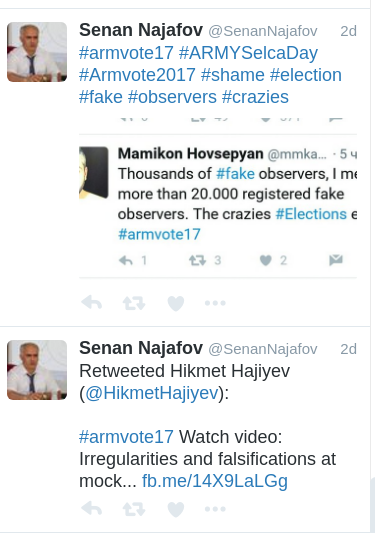Viewport: 375px width, 533px height.
Task: Reply to the Hikmet Hajiyev retweet post
Action: click(x=92, y=509)
